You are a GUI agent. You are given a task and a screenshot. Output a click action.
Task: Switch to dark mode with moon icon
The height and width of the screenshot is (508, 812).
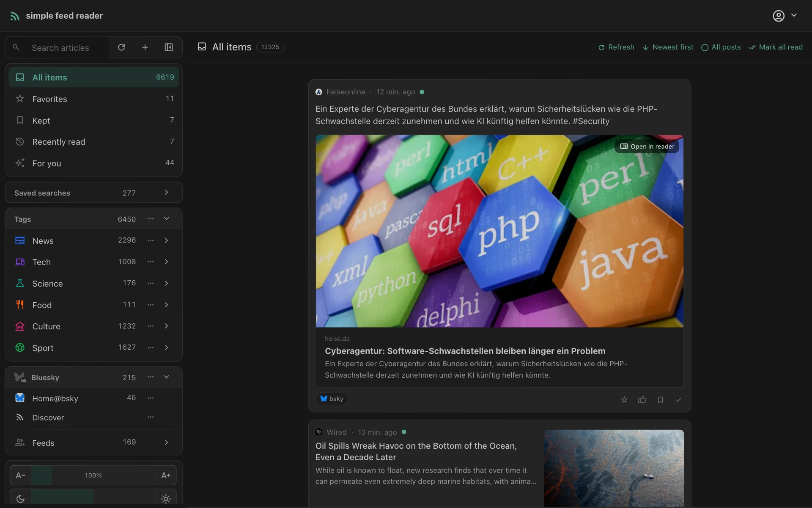20,498
